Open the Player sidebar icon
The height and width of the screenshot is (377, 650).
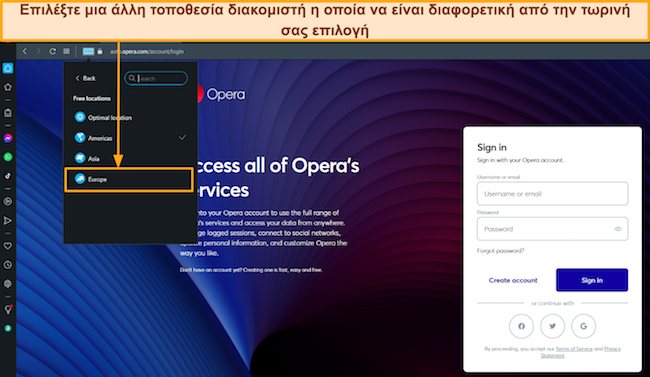(8, 202)
